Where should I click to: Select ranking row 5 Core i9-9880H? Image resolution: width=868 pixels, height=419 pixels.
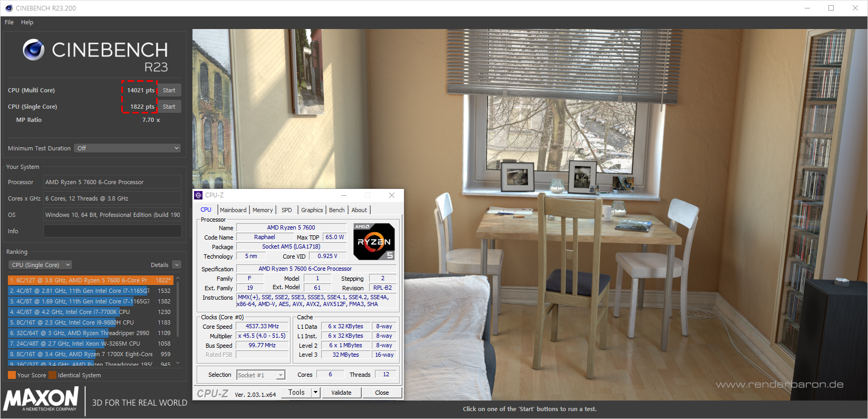point(91,322)
